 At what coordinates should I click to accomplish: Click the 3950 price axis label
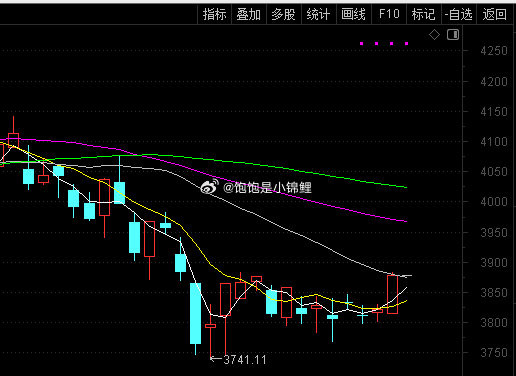(494, 232)
